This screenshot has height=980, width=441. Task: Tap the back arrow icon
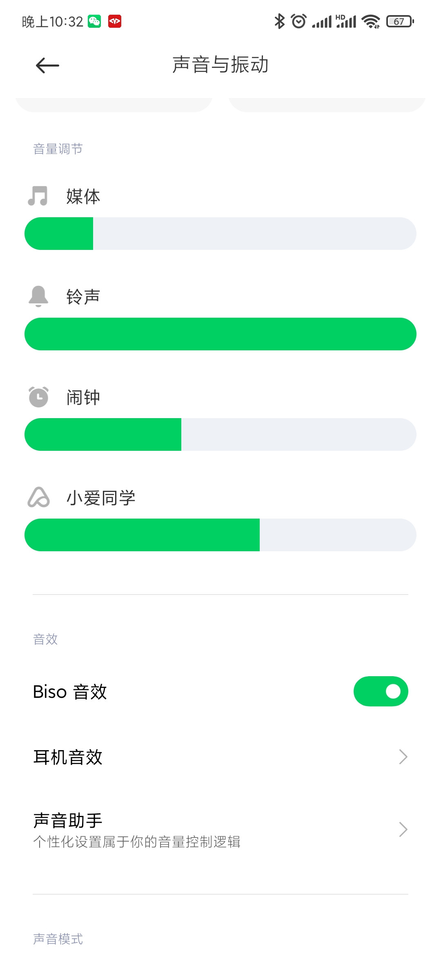(47, 65)
